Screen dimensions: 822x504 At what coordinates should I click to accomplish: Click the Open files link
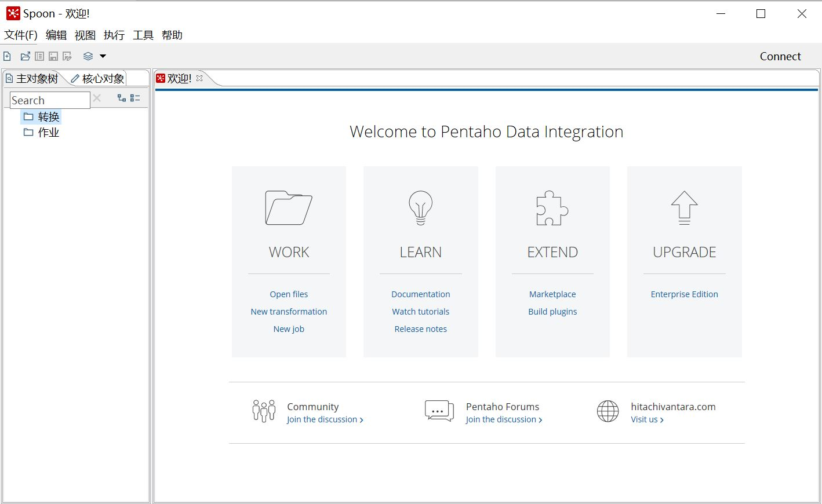tap(289, 294)
